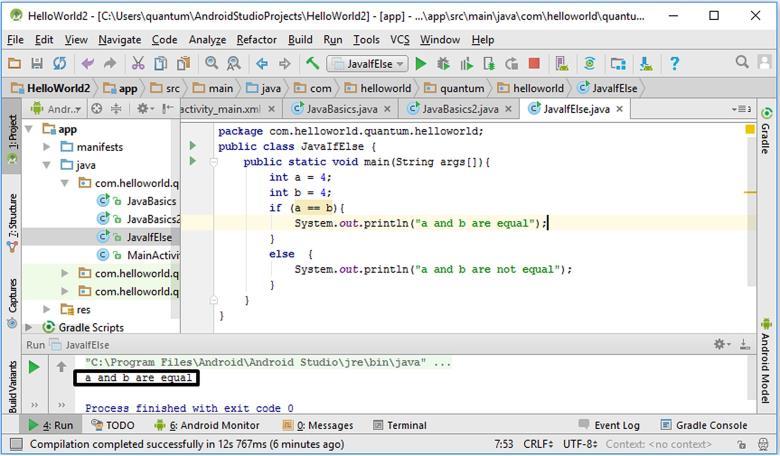
Task: Collapse the app module node
Action: point(29,129)
